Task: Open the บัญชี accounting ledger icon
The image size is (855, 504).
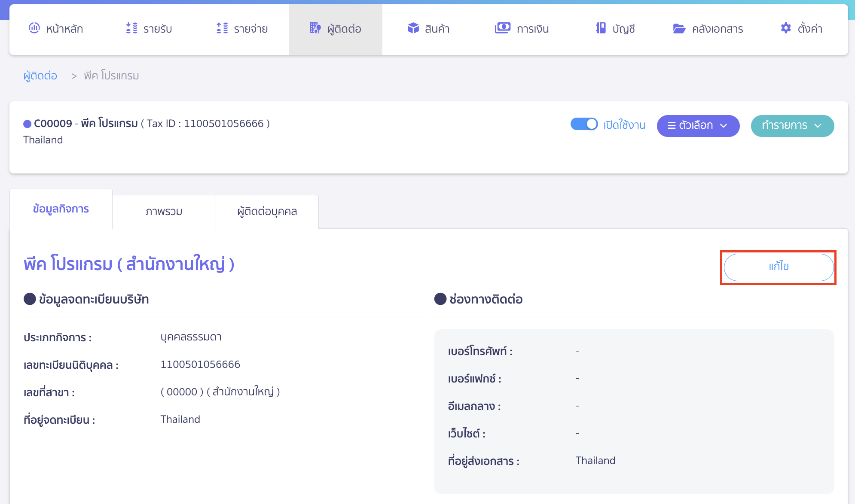Action: coord(600,29)
